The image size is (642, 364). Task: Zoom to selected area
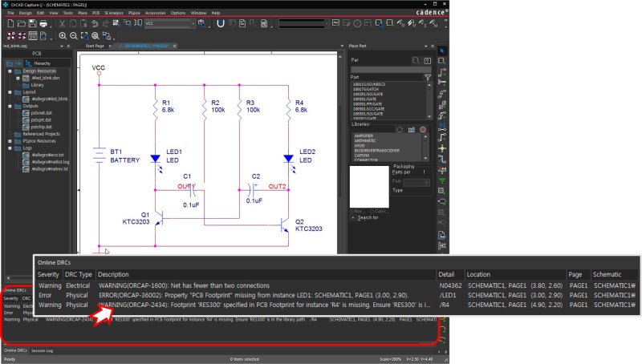[x=84, y=36]
